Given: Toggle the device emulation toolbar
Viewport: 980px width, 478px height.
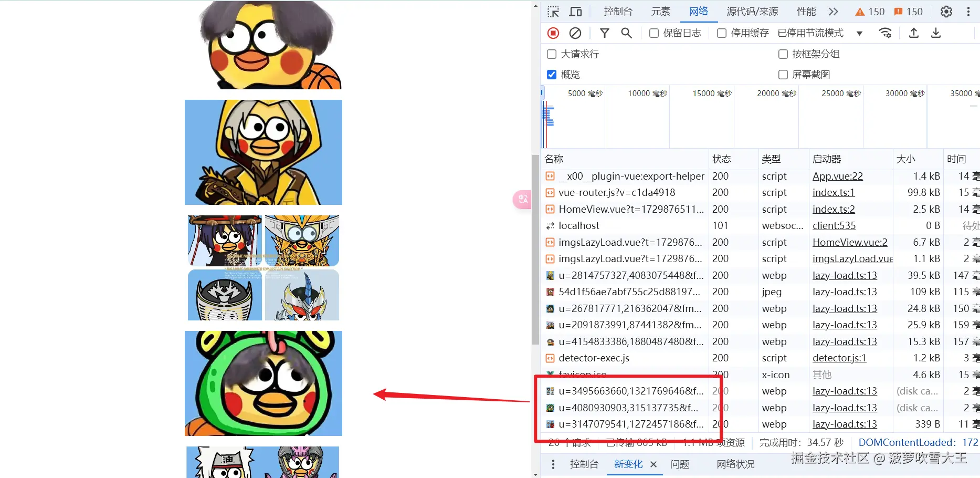Looking at the screenshot, I should (x=575, y=11).
